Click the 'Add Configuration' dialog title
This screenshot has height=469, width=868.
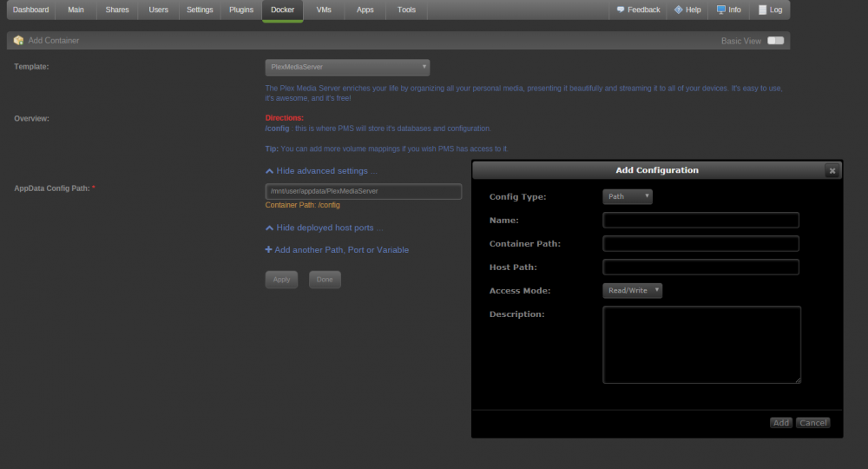tap(657, 170)
